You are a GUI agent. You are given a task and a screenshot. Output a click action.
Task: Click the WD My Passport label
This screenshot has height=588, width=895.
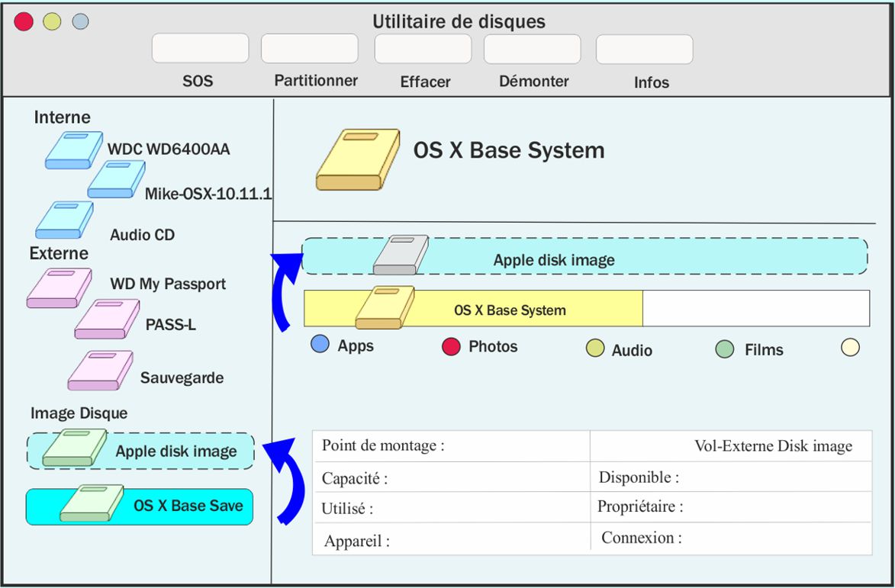pyautogui.click(x=168, y=284)
